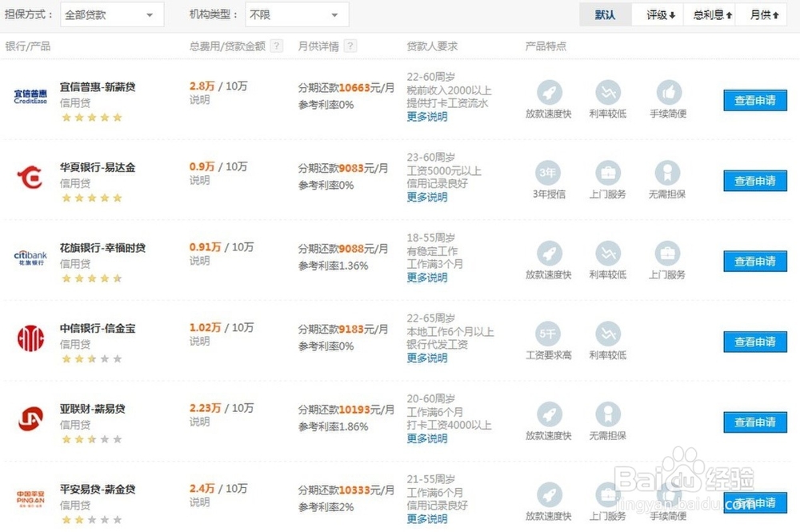Open the 亚联财-薪易贷 product title

(92, 409)
